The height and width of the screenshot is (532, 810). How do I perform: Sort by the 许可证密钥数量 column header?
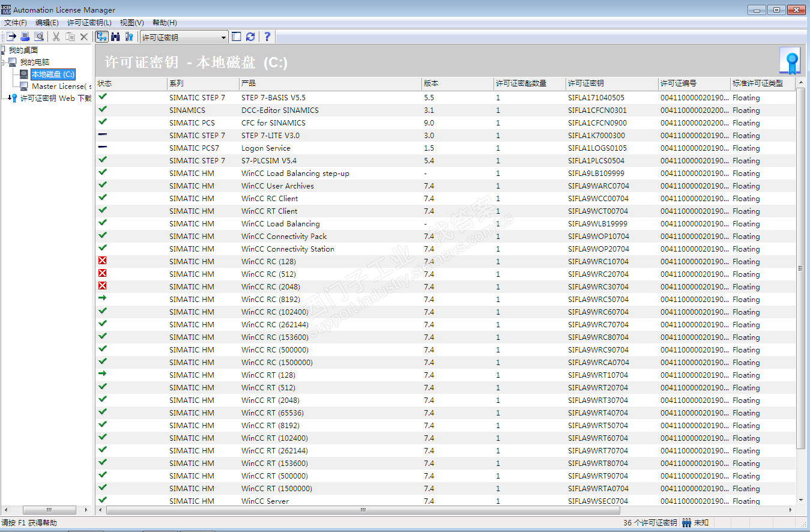(530, 83)
